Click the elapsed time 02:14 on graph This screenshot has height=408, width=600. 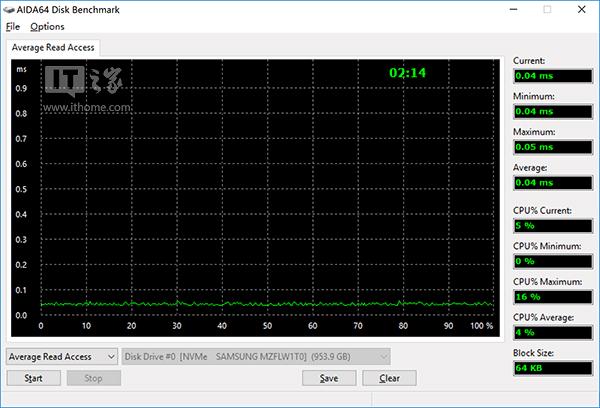(x=408, y=73)
